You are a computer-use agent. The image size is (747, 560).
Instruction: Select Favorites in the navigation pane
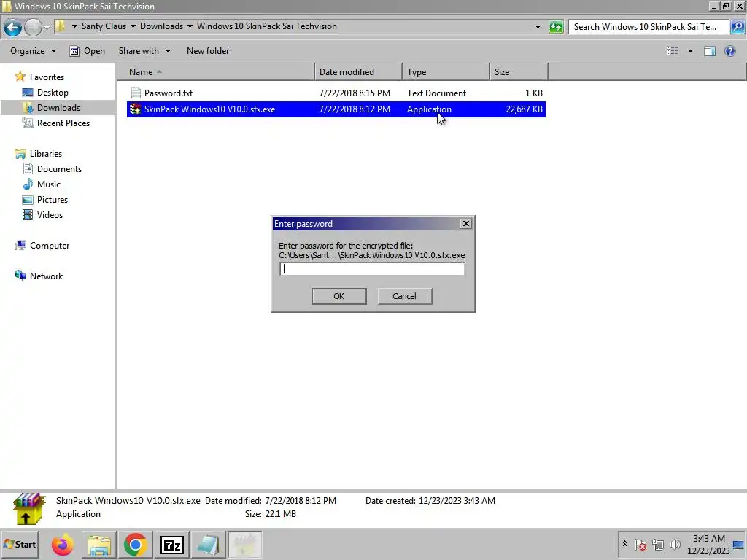pos(47,77)
